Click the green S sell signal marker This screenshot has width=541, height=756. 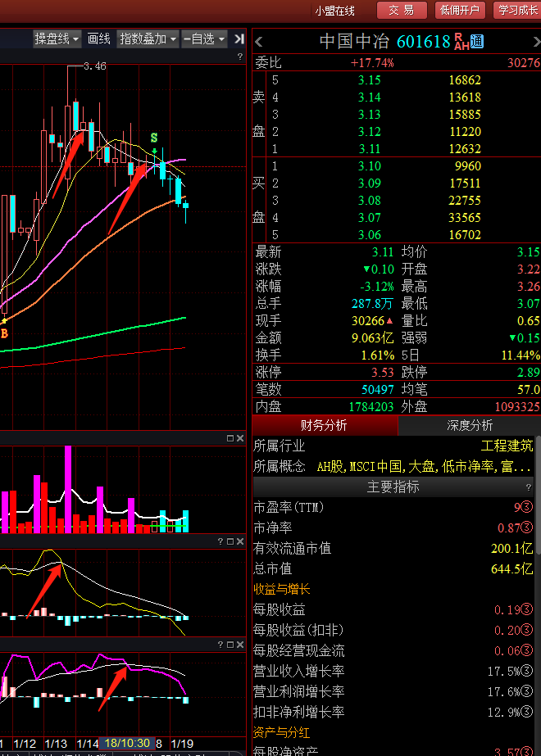[x=154, y=138]
